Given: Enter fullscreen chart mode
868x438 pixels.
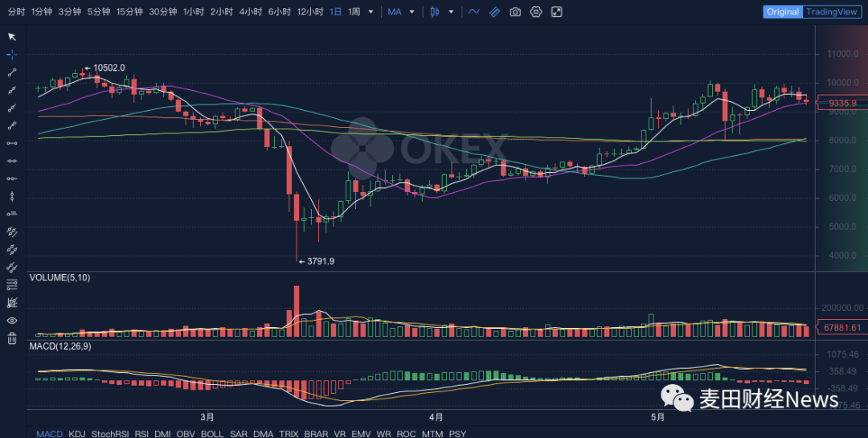Looking at the screenshot, I should click(x=557, y=11).
